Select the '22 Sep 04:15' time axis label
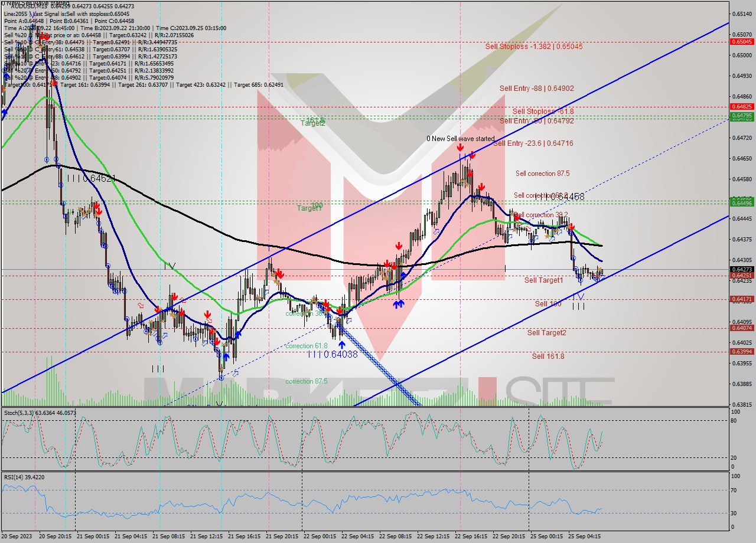This screenshot has width=756, height=543. tap(357, 537)
